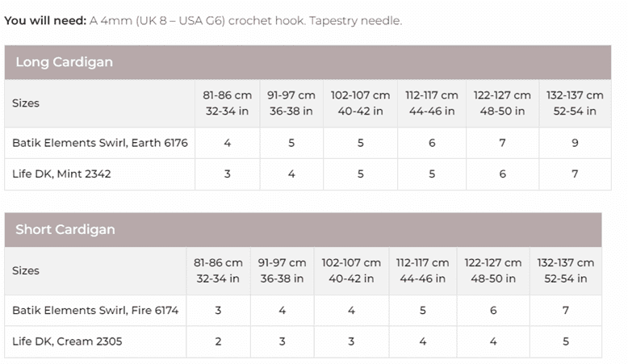This screenshot has width=628, height=364.
Task: Click the Sizes cell in Short Cardigan table
Action: (x=26, y=270)
